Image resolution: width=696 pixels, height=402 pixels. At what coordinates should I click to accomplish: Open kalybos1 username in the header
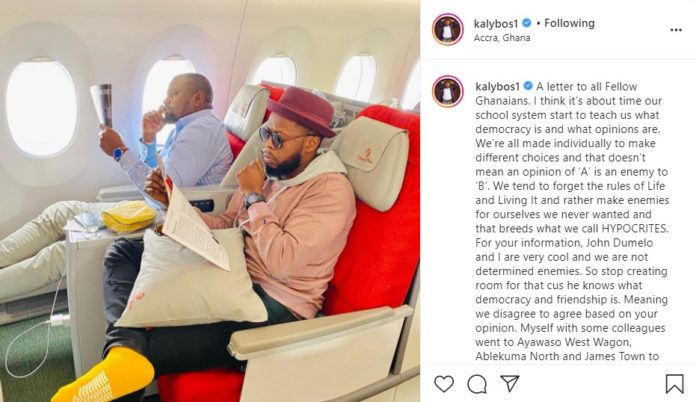click(496, 23)
